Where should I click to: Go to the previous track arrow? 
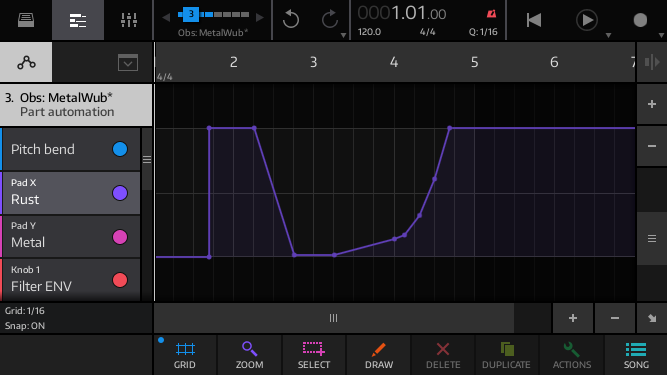(x=166, y=17)
